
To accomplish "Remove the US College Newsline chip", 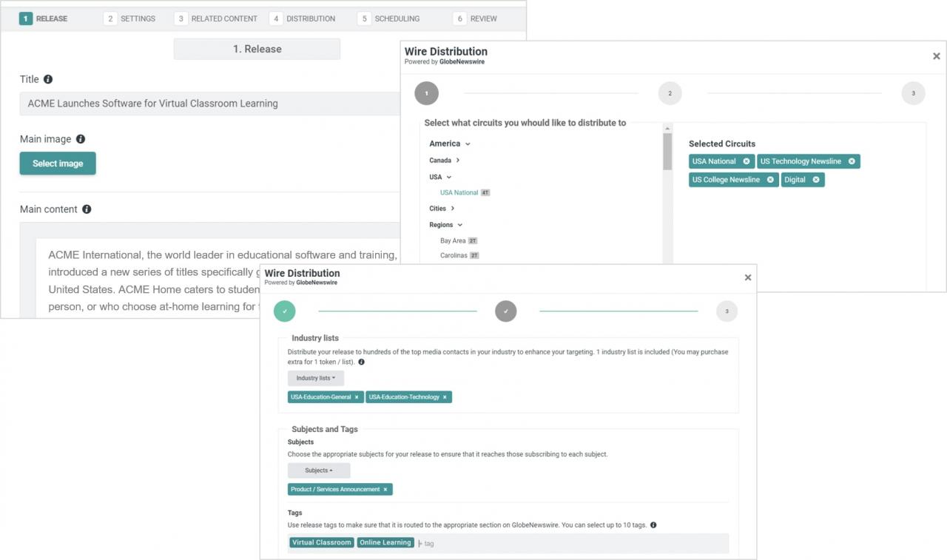I will click(x=770, y=180).
